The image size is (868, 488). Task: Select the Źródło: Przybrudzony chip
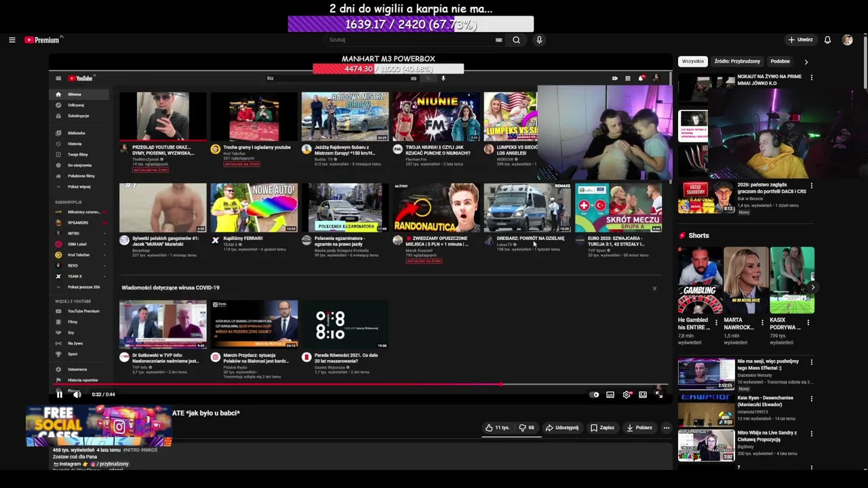(x=737, y=62)
